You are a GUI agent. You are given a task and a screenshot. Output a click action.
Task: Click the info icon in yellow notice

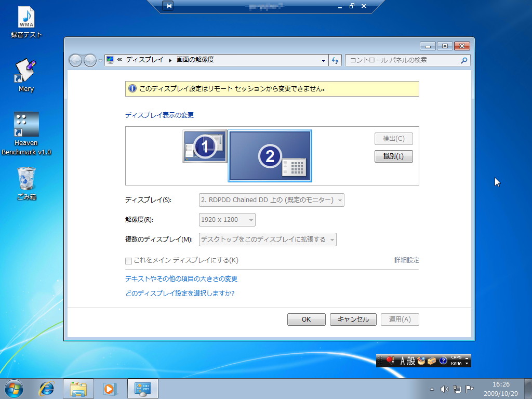pyautogui.click(x=132, y=88)
